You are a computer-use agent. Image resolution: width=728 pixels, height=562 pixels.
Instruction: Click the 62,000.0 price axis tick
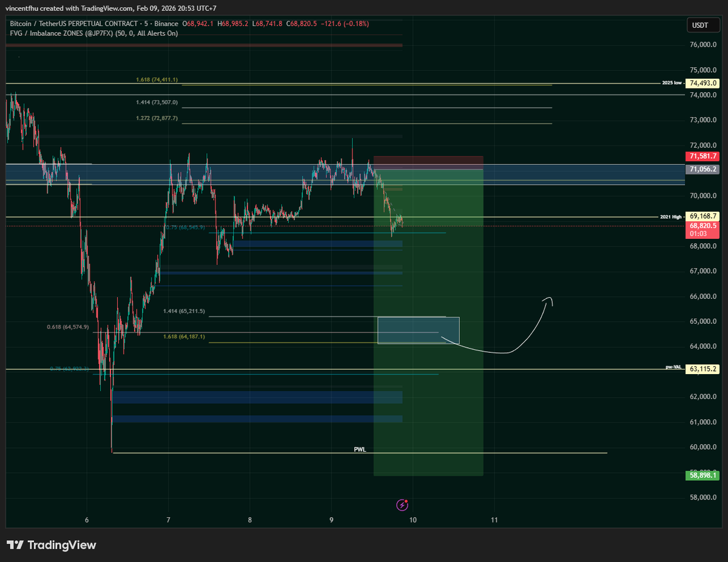click(703, 396)
